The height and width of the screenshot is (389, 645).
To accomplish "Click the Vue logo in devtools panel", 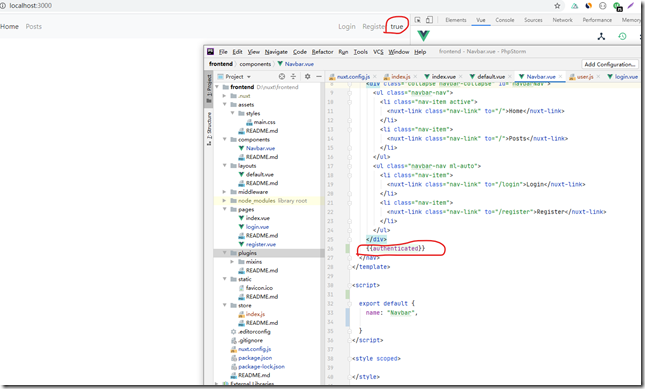I will (423, 36).
